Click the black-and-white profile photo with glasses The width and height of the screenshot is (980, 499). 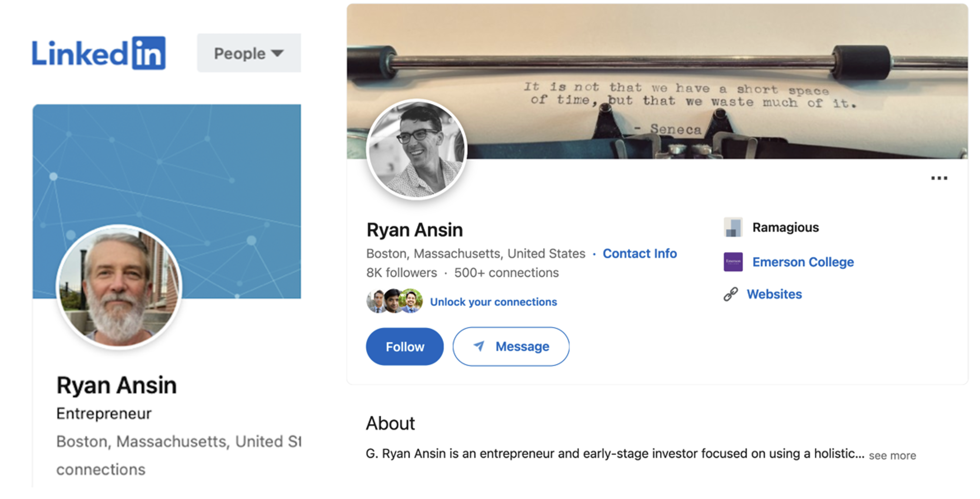point(417,150)
